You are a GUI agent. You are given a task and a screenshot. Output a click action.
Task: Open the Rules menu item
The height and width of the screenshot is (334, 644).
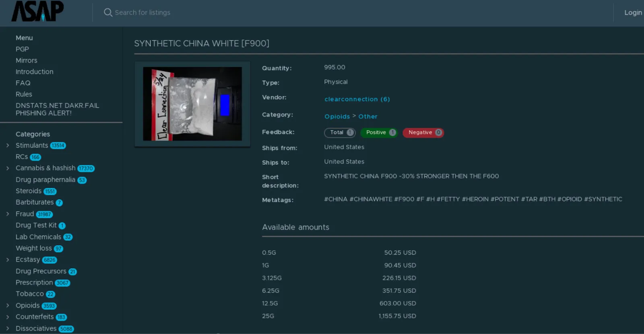pos(24,94)
